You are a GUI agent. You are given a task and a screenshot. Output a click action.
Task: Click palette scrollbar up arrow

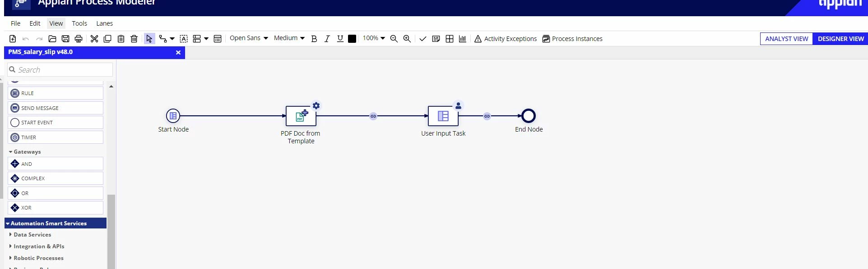pyautogui.click(x=111, y=86)
